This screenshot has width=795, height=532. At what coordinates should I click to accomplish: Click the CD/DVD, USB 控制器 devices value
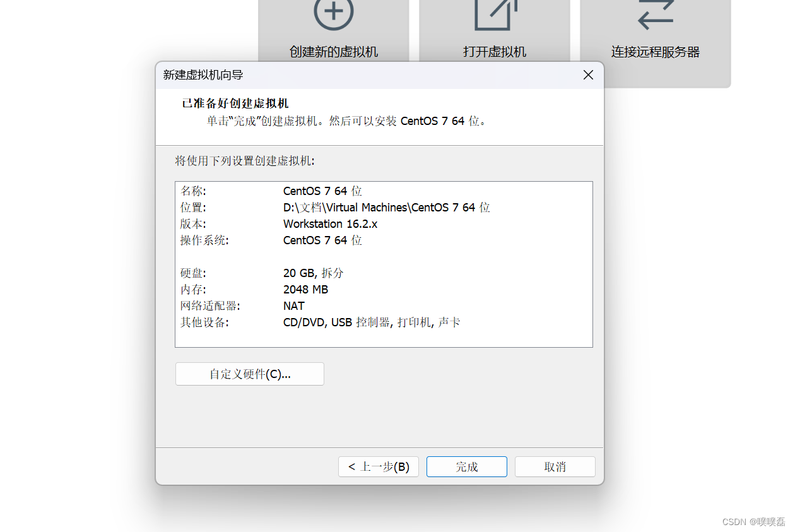pyautogui.click(x=372, y=322)
